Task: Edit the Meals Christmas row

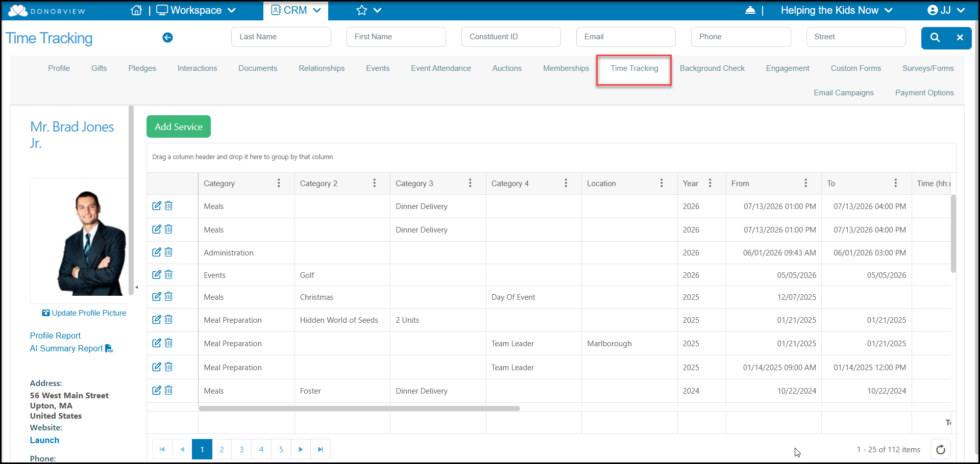Action: 157,296
